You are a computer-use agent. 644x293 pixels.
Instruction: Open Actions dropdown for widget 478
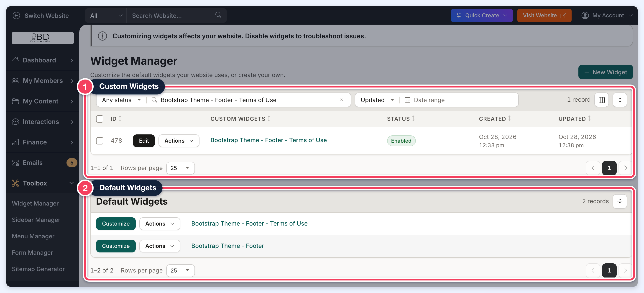(179, 141)
